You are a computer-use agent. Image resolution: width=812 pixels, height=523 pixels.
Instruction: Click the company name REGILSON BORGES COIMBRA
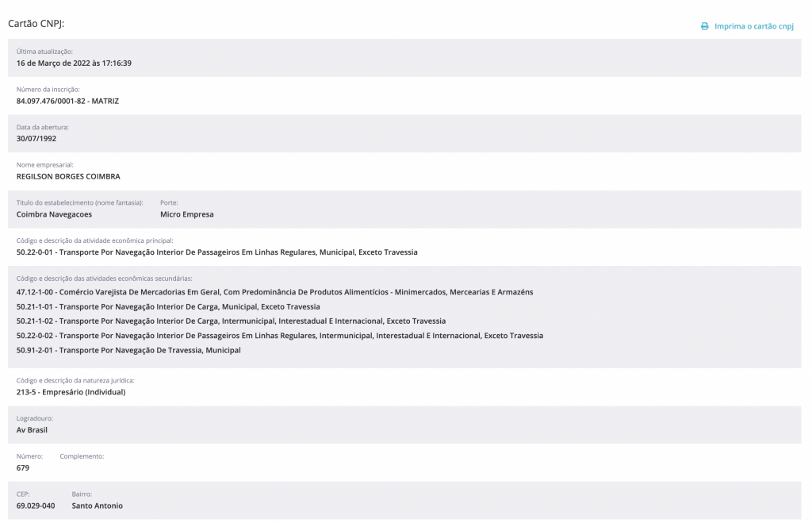coord(68,176)
